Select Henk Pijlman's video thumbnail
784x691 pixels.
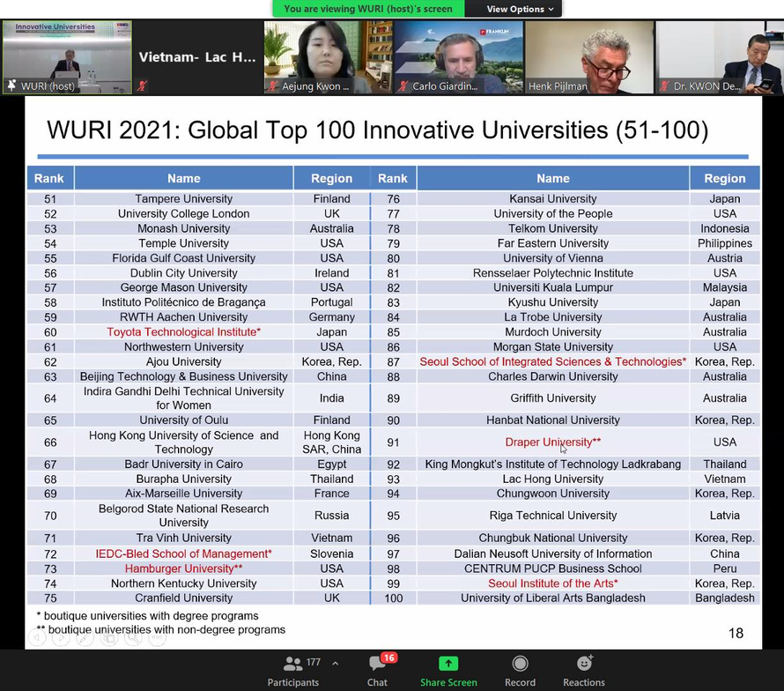pos(588,57)
